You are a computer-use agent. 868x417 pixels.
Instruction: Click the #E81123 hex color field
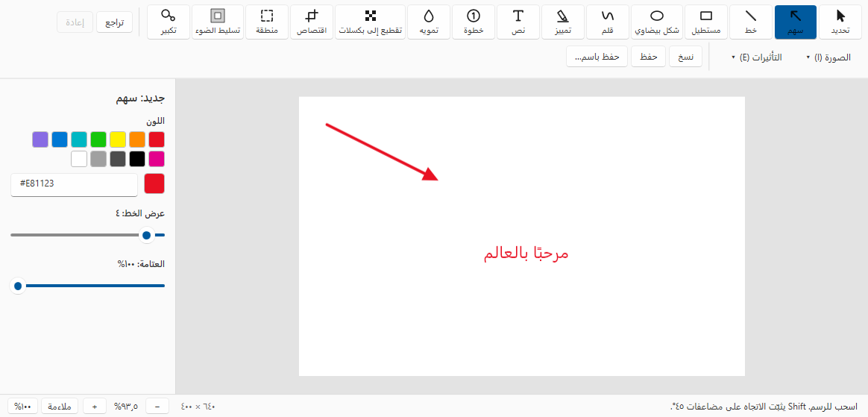74,184
